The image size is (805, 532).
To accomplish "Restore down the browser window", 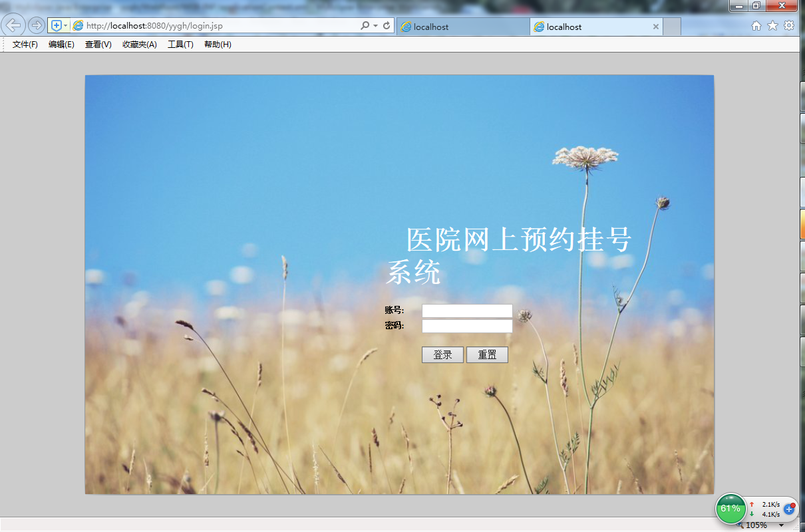I will tap(756, 6).
